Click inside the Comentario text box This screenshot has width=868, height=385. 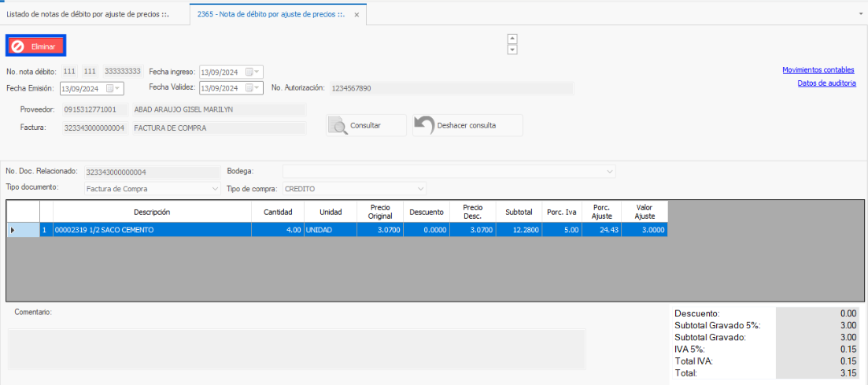pos(297,349)
